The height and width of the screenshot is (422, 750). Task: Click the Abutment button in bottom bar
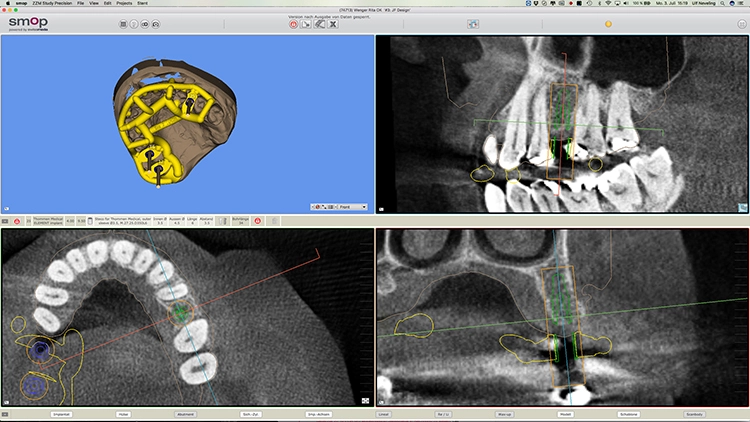[186, 414]
